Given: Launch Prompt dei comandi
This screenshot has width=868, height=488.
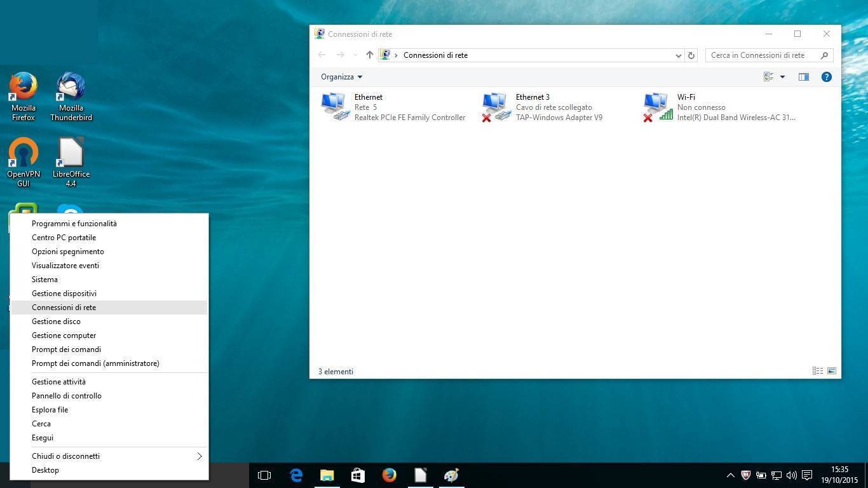Looking at the screenshot, I should coord(109,349).
